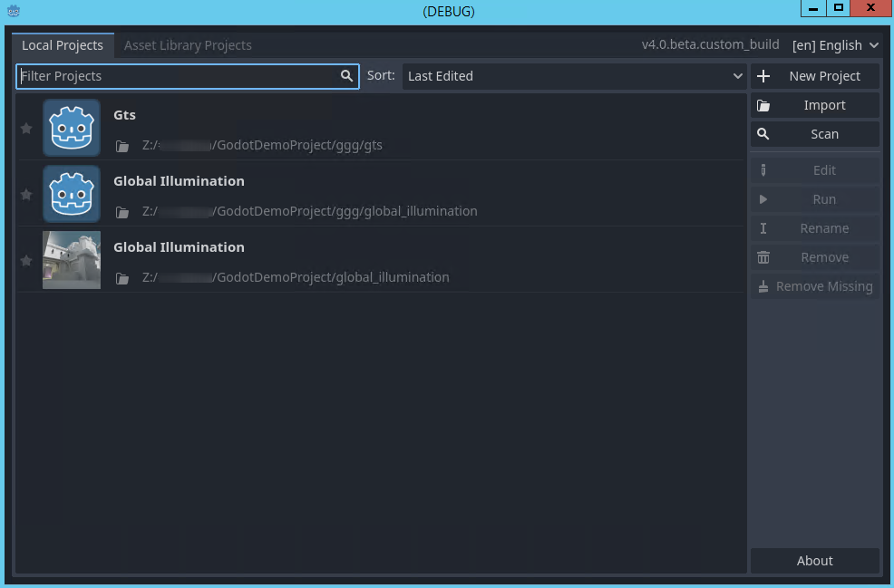The width and height of the screenshot is (894, 588).
Task: Click the folder icon on Import button
Action: click(763, 105)
